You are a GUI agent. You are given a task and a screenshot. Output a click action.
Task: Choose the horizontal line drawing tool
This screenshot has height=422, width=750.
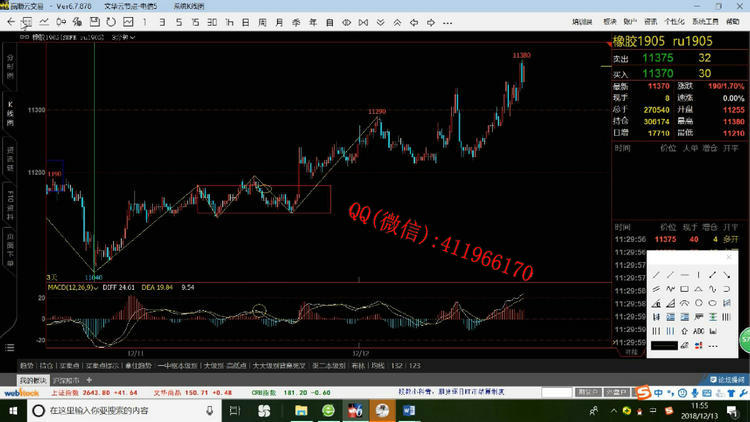[x=684, y=275]
